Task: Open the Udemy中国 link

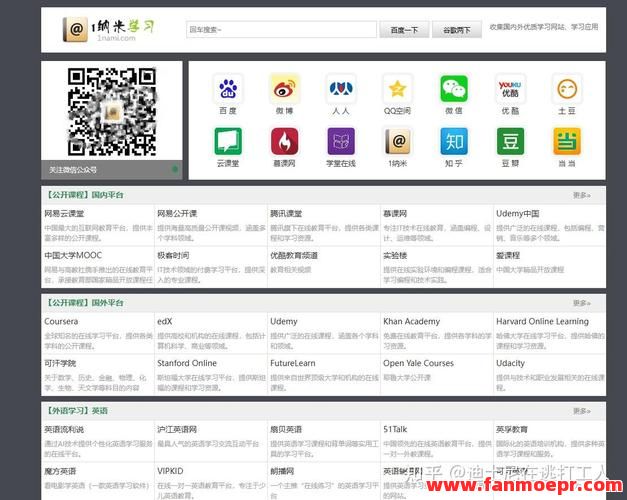Action: [x=517, y=214]
